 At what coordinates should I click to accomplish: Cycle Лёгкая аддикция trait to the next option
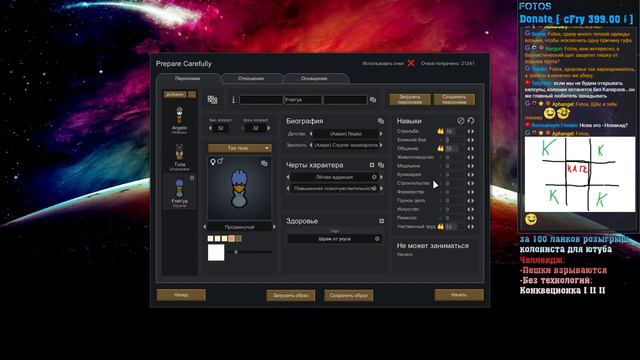(x=381, y=177)
